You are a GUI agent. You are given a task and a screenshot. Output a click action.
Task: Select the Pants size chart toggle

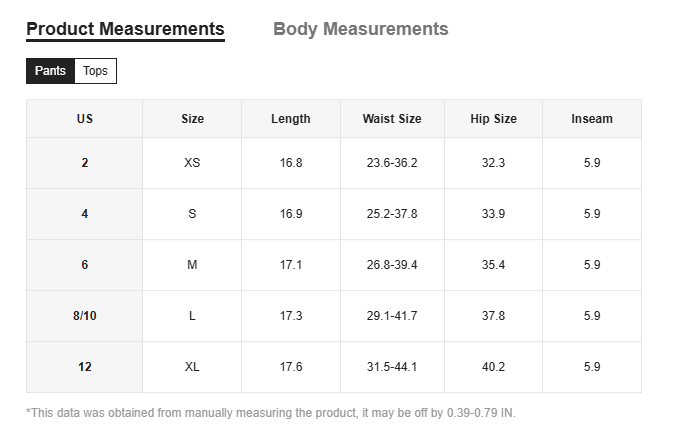point(50,71)
